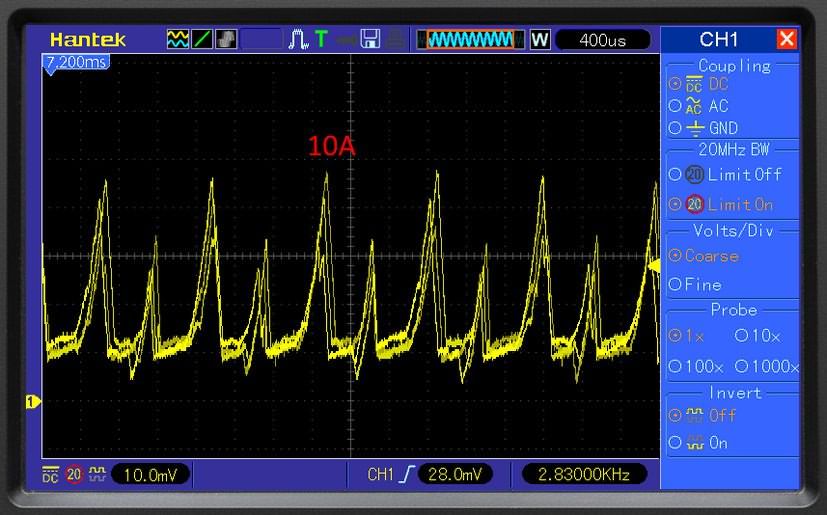Click the invert status icon in status bar
The width and height of the screenshot is (827, 515).
pyautogui.click(x=97, y=474)
